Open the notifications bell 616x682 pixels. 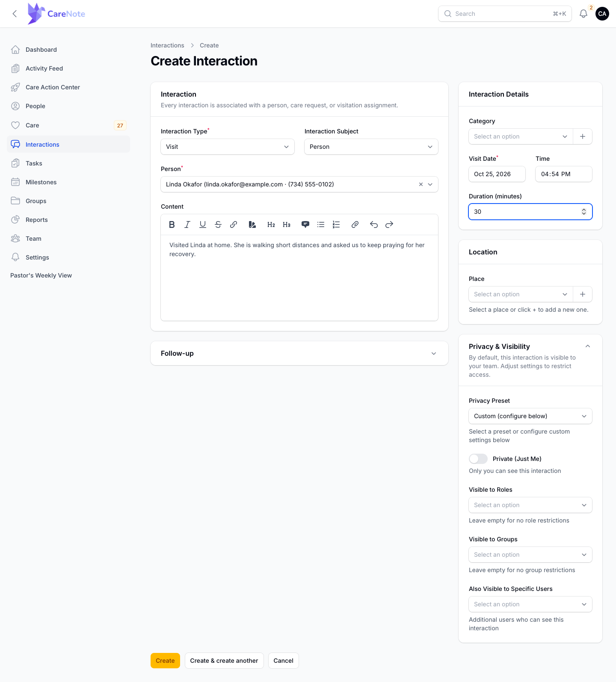coord(583,14)
